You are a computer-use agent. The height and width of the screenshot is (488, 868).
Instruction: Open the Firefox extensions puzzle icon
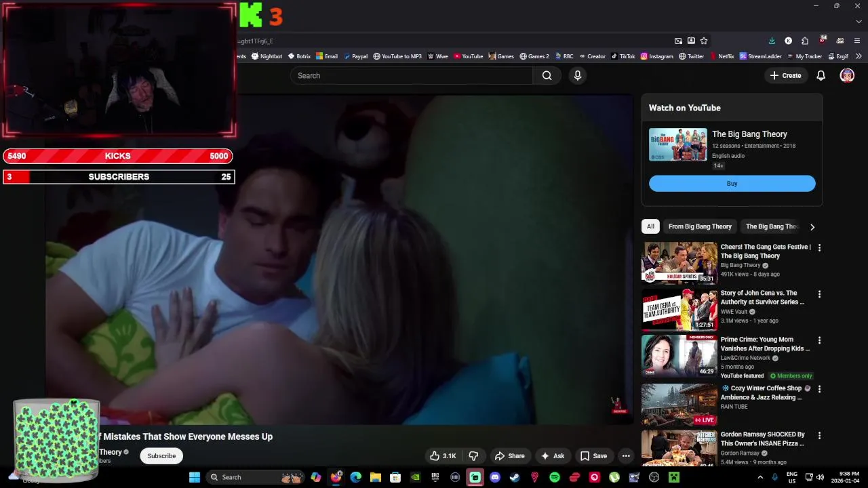(x=805, y=41)
